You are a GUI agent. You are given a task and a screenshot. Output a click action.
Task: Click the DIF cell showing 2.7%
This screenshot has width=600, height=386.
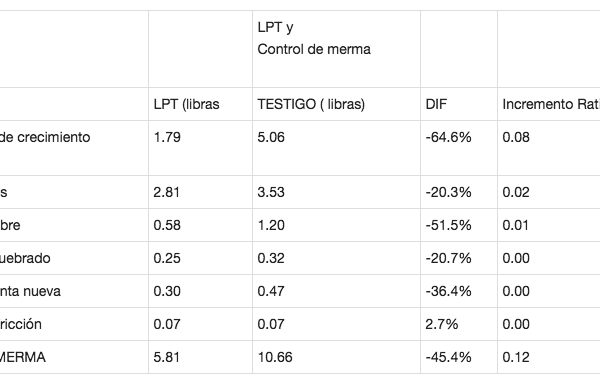[459, 324]
